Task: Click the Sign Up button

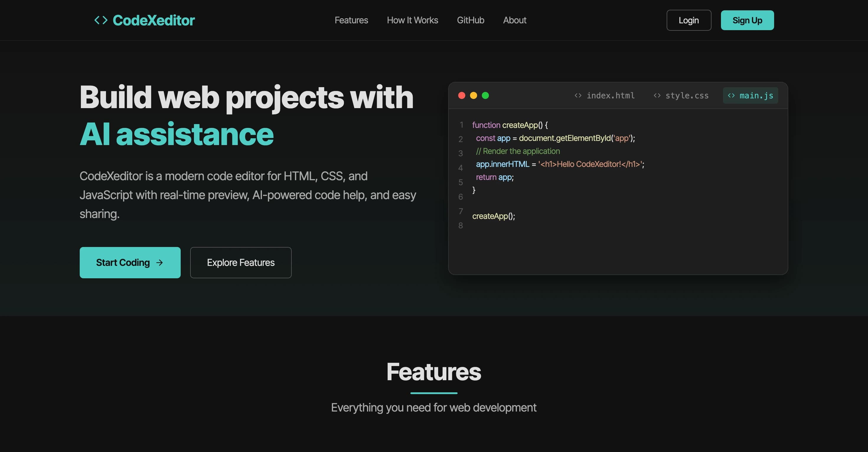Action: (x=747, y=20)
